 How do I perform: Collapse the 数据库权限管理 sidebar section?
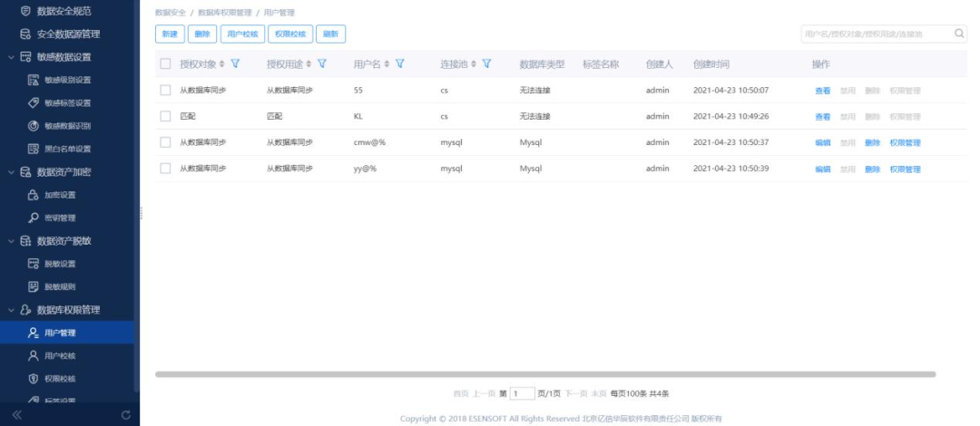[11, 310]
